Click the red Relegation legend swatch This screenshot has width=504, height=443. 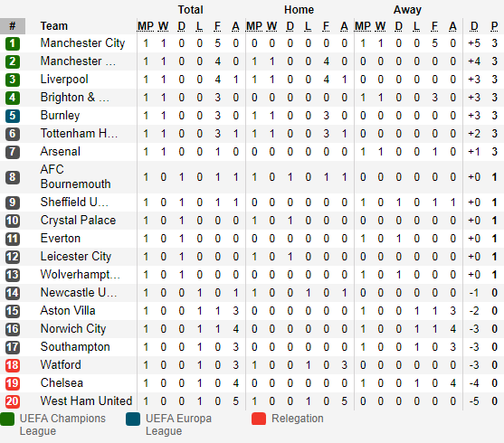point(259,419)
